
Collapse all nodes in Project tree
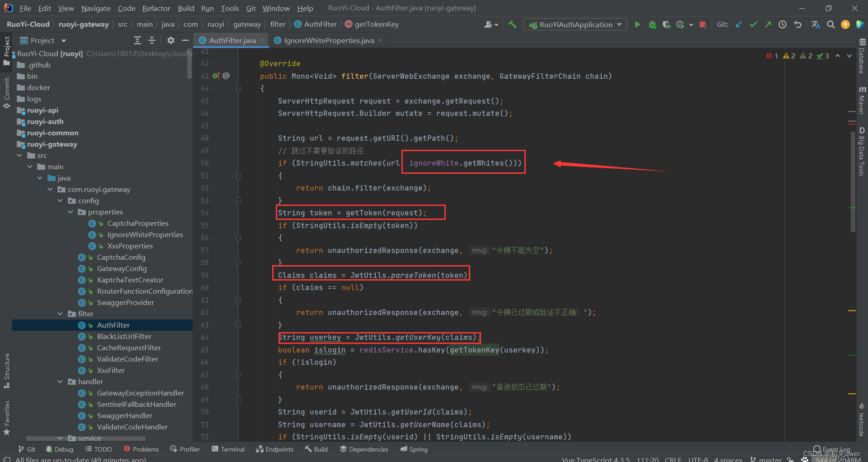(152, 40)
